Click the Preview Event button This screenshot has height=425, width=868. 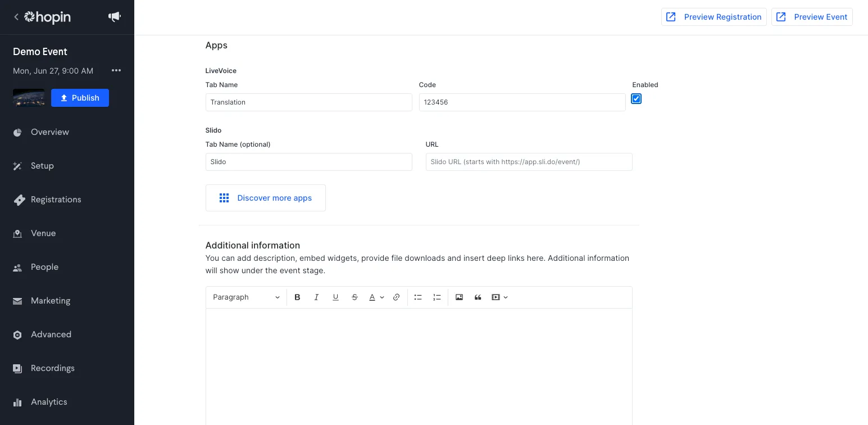pos(812,17)
